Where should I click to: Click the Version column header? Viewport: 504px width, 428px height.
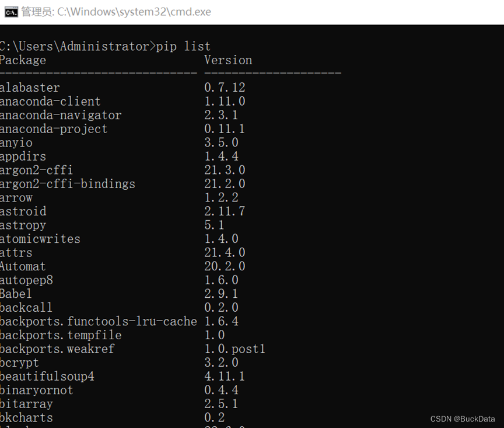click(x=228, y=60)
